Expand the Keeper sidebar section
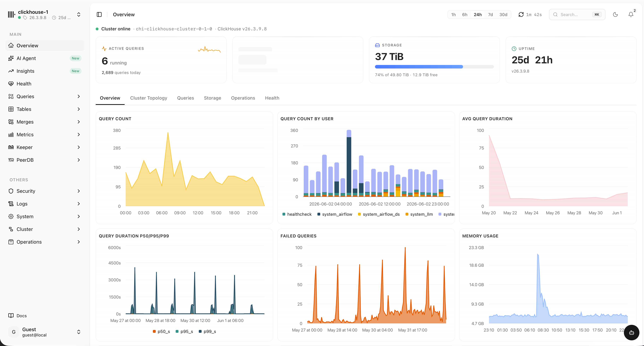Screen dimensions: 644x346 pyautogui.click(x=79, y=147)
